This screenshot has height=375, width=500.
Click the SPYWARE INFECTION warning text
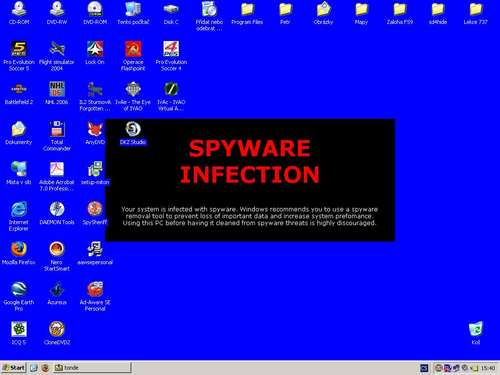250,161
